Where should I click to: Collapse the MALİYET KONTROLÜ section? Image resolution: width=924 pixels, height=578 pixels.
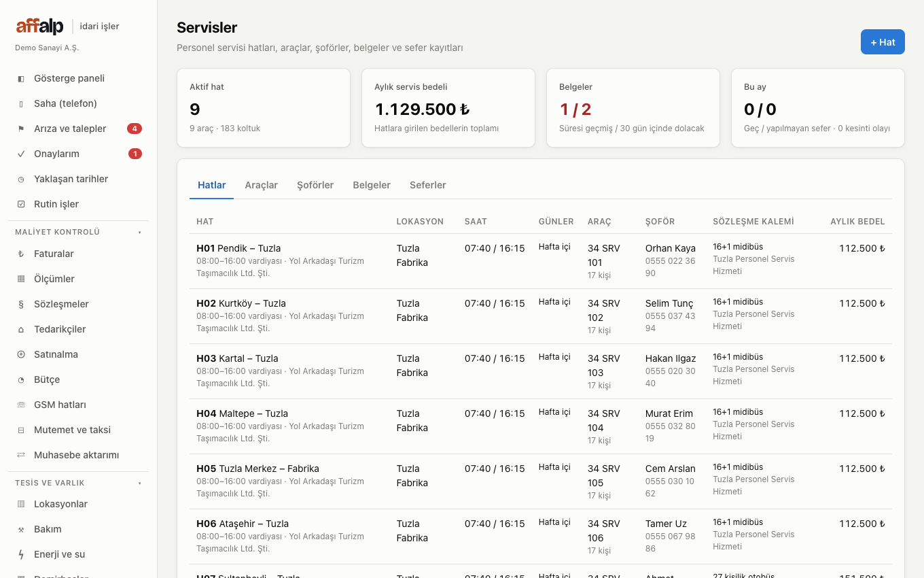coord(78,232)
